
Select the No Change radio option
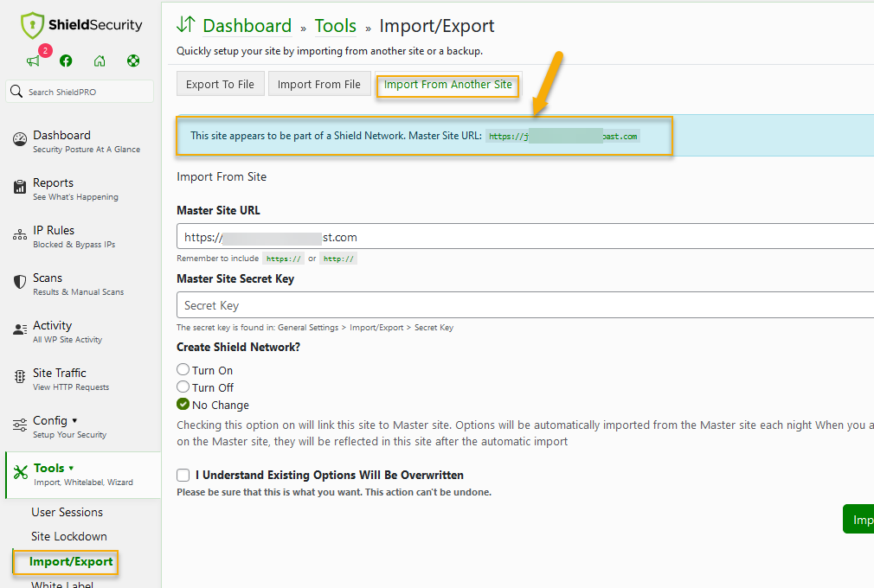point(183,405)
